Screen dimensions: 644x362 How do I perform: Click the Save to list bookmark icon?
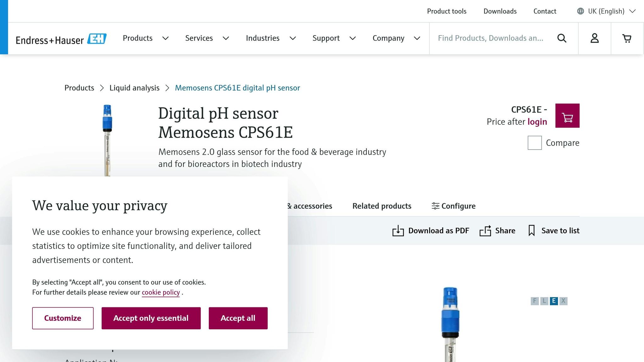(x=531, y=230)
